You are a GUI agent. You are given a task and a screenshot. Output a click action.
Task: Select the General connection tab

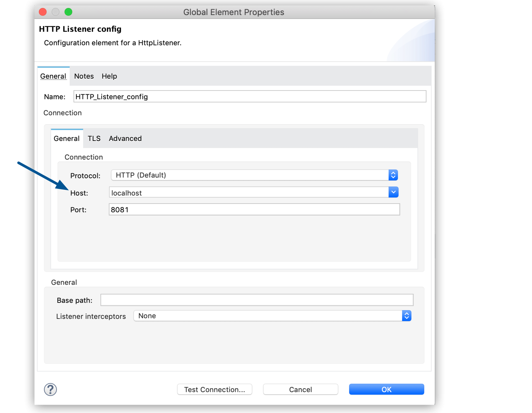[66, 138]
